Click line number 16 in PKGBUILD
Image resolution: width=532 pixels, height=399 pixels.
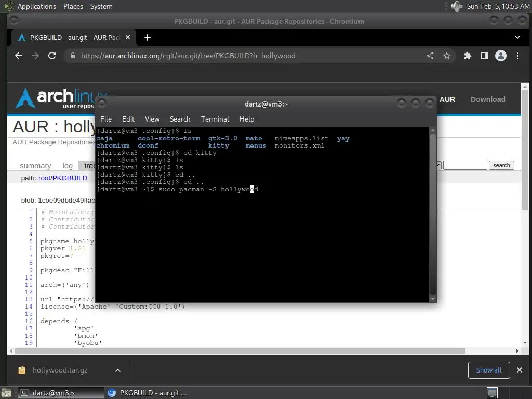click(x=29, y=321)
